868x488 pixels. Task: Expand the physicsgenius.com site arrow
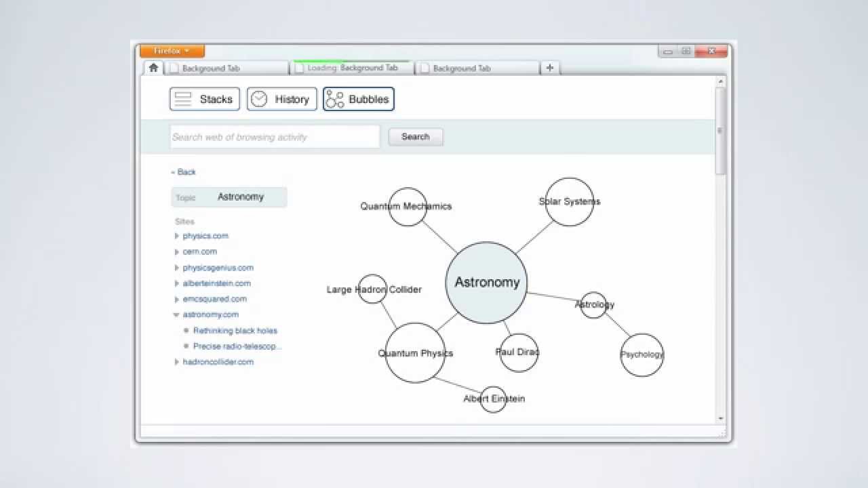pyautogui.click(x=177, y=268)
